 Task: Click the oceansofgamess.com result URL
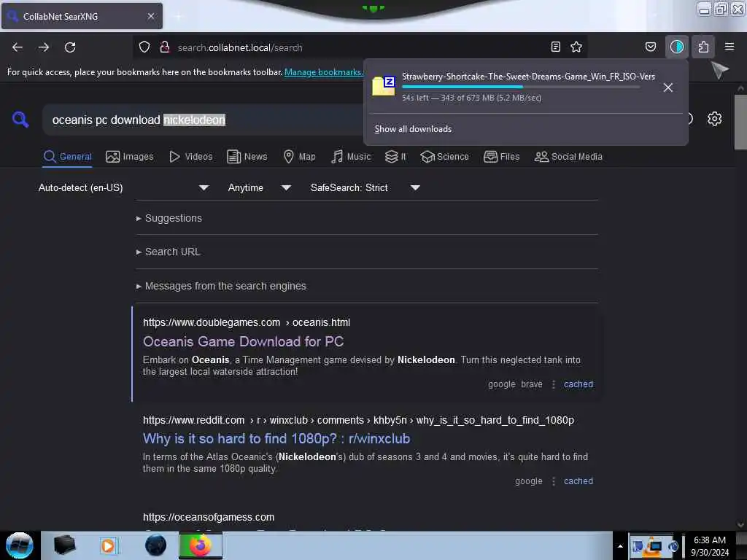point(209,517)
